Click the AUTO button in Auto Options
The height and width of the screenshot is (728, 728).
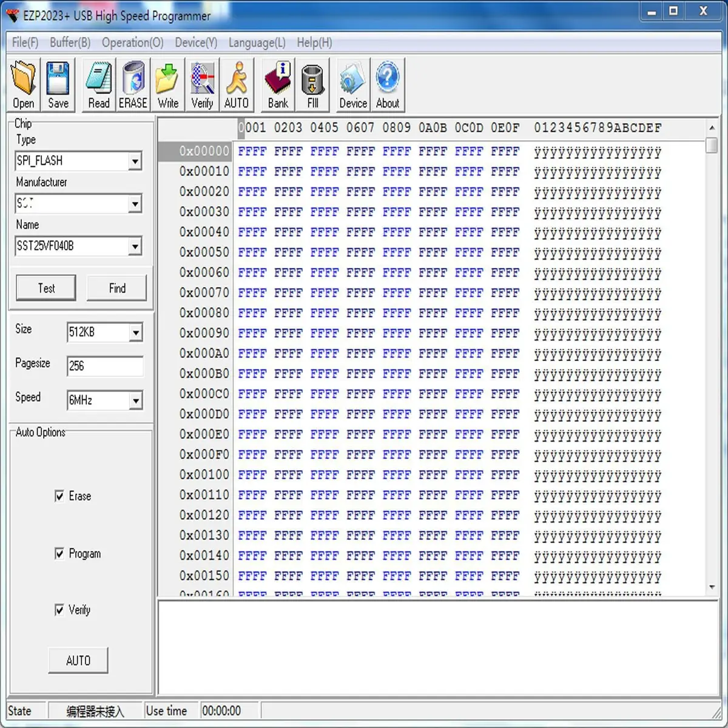pos(78,661)
